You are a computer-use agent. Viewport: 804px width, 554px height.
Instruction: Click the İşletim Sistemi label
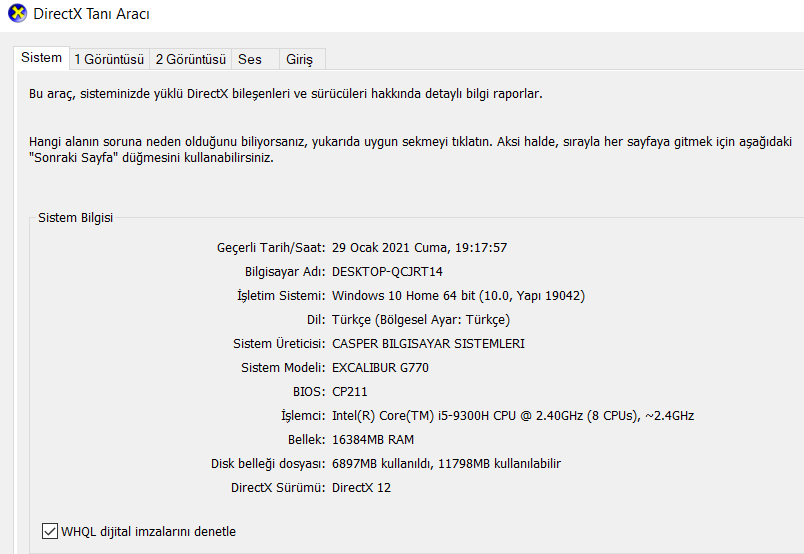click(x=281, y=296)
